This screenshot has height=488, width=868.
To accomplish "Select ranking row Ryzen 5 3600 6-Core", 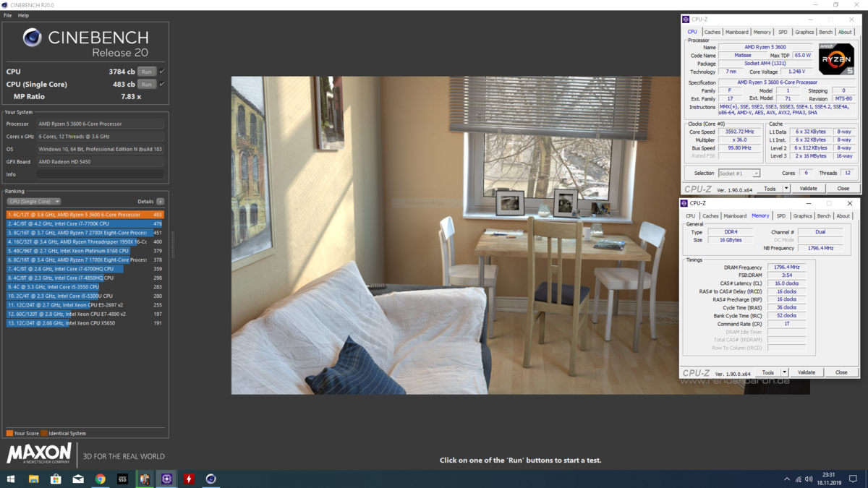I will 85,215.
